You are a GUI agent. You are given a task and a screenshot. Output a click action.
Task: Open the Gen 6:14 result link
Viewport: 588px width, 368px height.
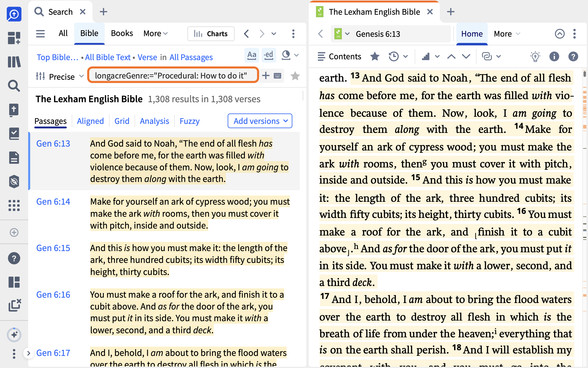(x=53, y=202)
